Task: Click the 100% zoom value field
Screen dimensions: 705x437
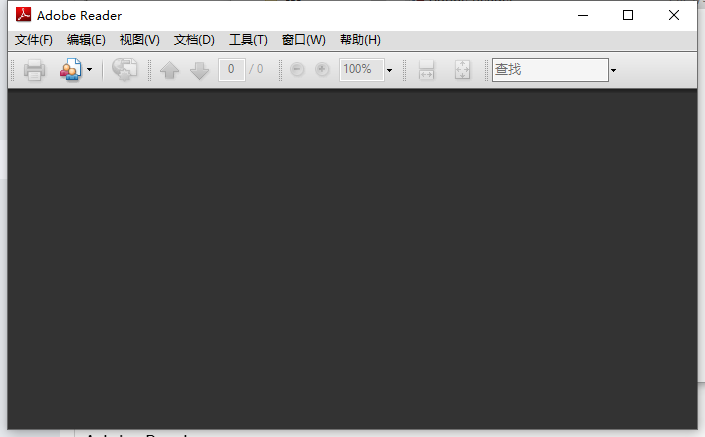Action: [x=362, y=70]
